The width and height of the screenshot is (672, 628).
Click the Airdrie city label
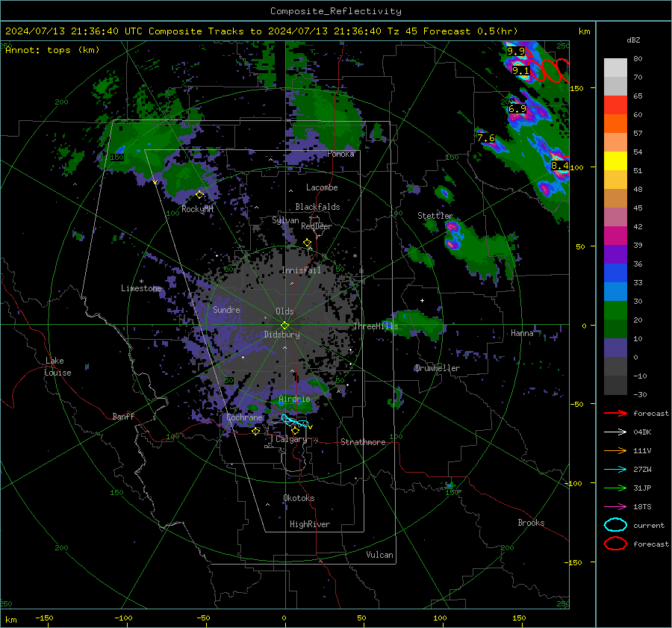pos(294,399)
